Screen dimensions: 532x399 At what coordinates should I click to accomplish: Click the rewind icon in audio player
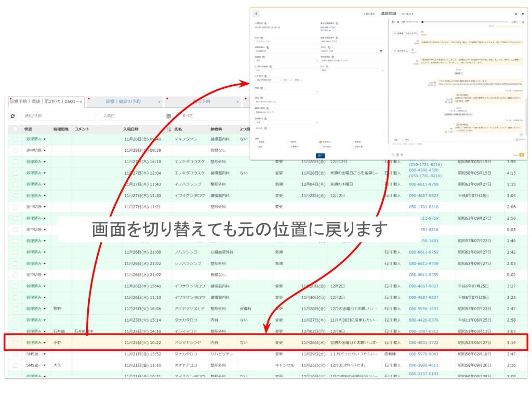[393, 22]
